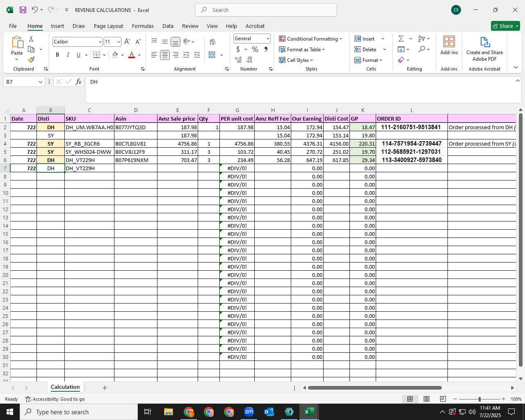
Task: Toggle Italic formatting
Action: coord(68,55)
